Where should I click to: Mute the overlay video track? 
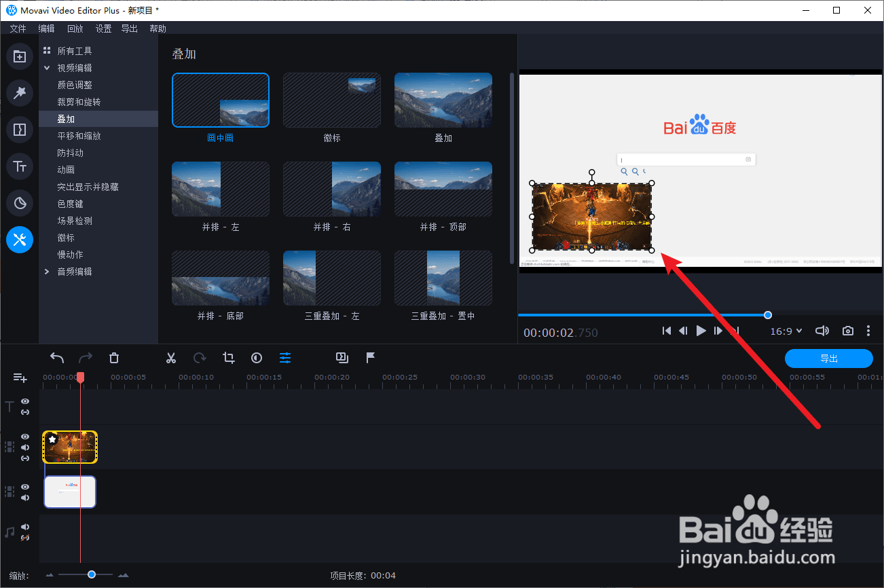(25, 447)
